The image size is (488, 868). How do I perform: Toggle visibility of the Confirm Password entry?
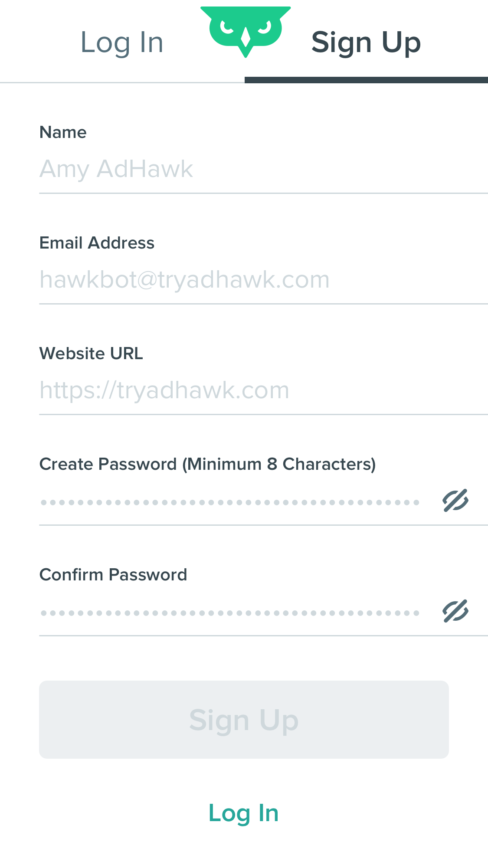(x=455, y=611)
